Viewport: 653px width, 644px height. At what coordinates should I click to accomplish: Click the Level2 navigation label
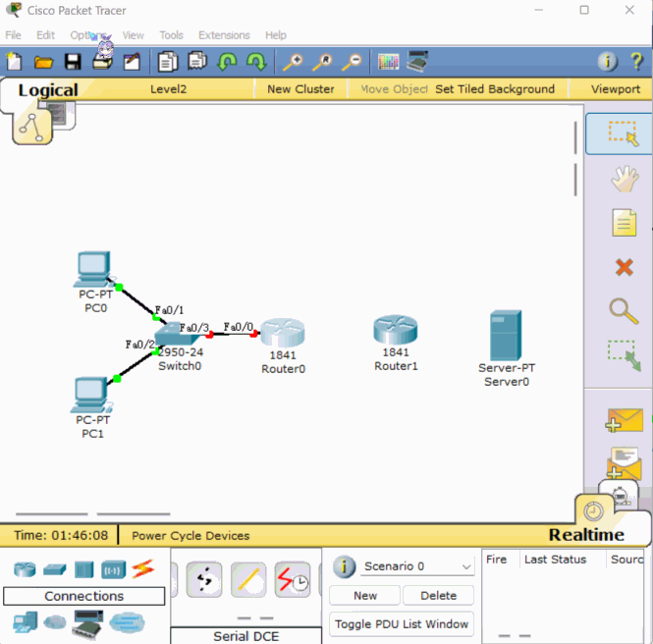click(x=168, y=89)
